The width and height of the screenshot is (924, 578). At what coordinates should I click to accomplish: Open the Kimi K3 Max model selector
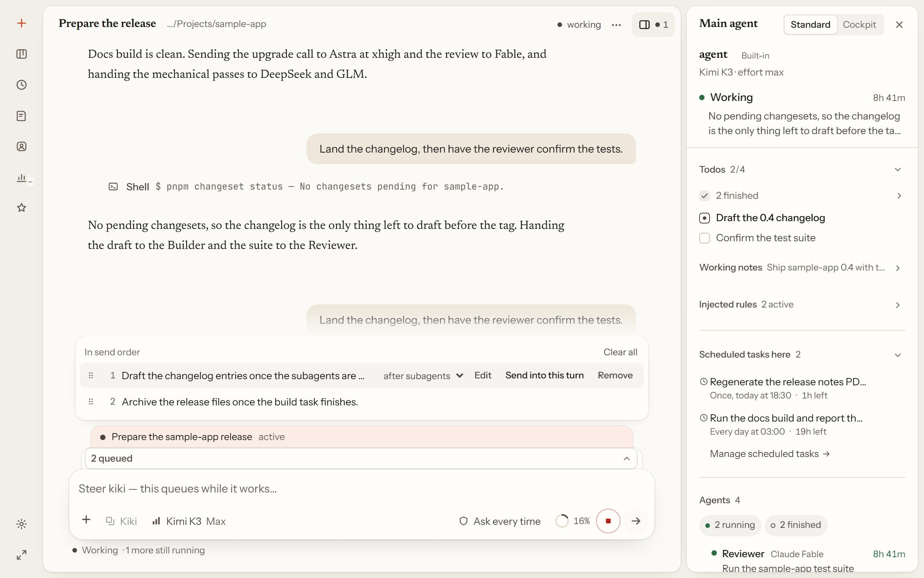coord(189,521)
